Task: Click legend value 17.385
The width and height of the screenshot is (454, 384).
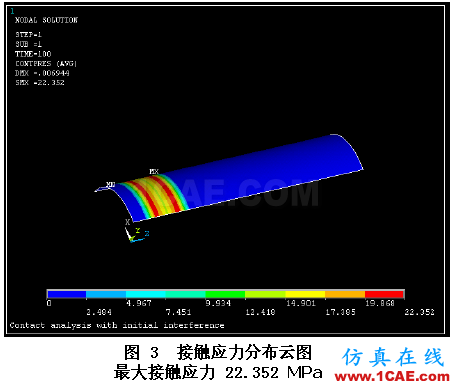Action: coord(340,312)
